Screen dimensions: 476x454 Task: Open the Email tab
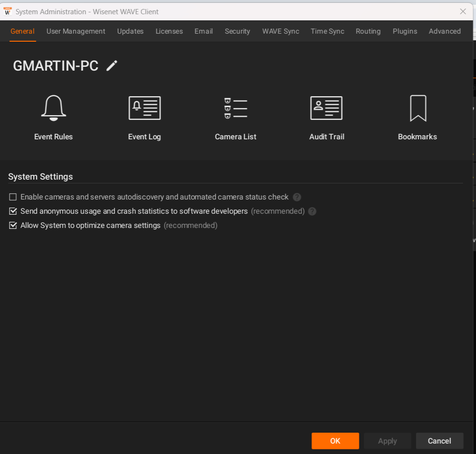(x=203, y=31)
